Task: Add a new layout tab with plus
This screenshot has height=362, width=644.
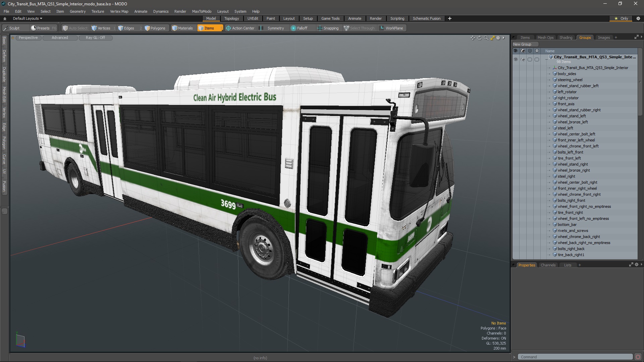Action: 450,18
